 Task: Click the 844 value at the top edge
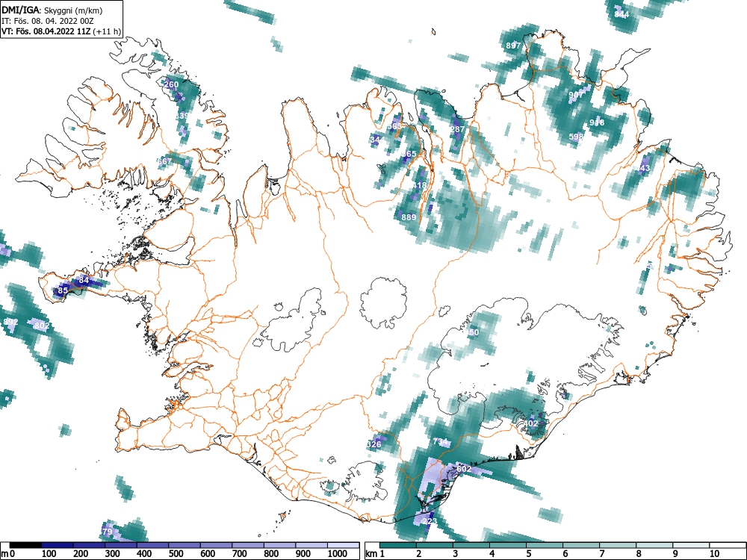[622, 15]
